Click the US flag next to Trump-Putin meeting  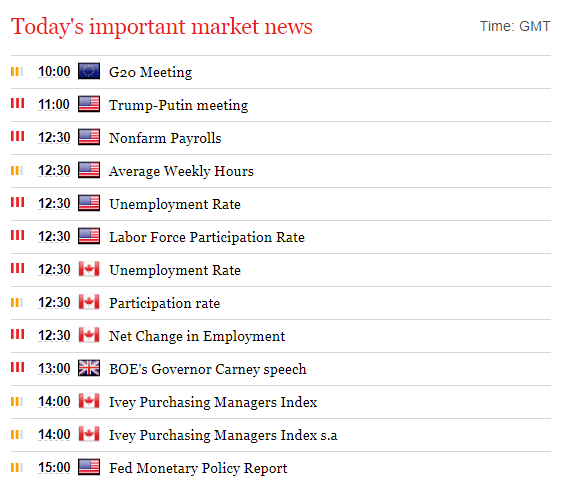coord(89,104)
